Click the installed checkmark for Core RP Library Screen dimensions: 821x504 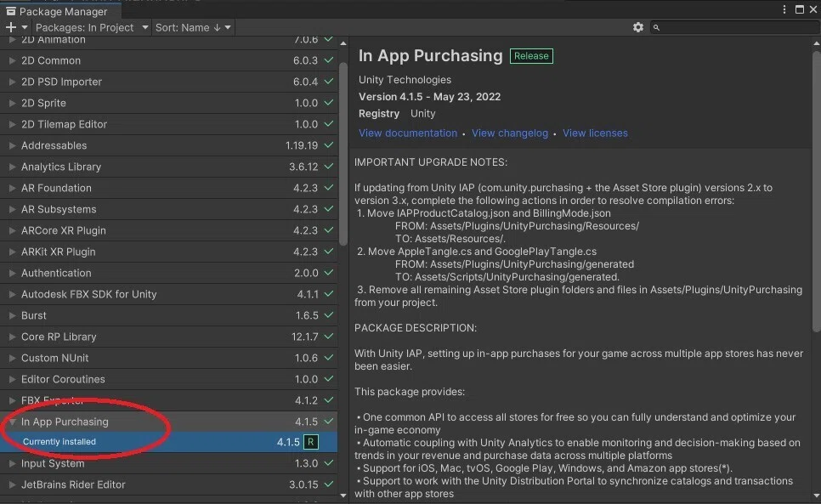pyautogui.click(x=328, y=336)
